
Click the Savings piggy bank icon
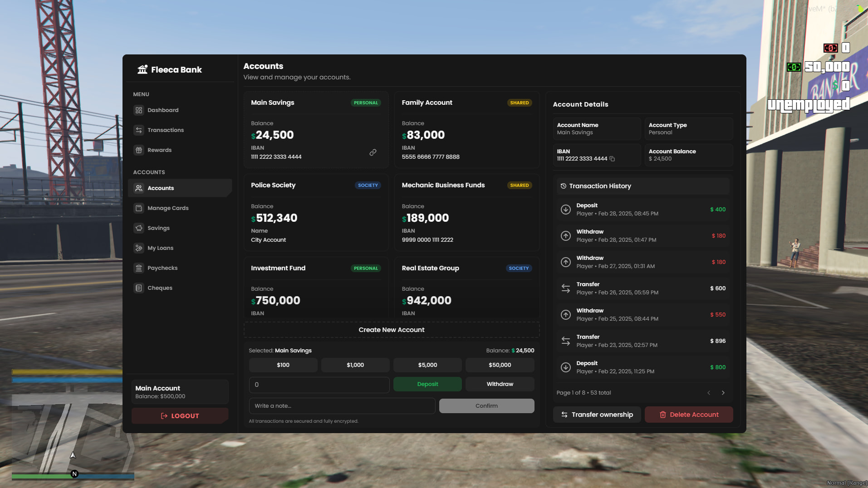(139, 228)
